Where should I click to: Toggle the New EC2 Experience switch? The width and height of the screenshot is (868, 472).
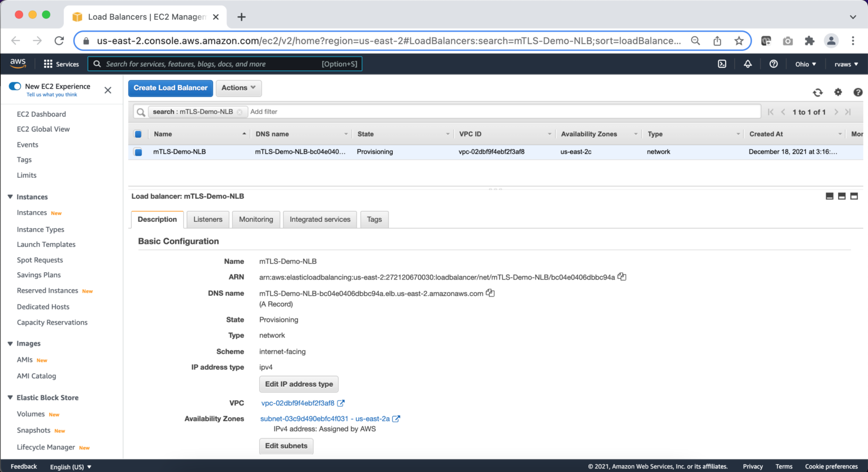pos(15,86)
